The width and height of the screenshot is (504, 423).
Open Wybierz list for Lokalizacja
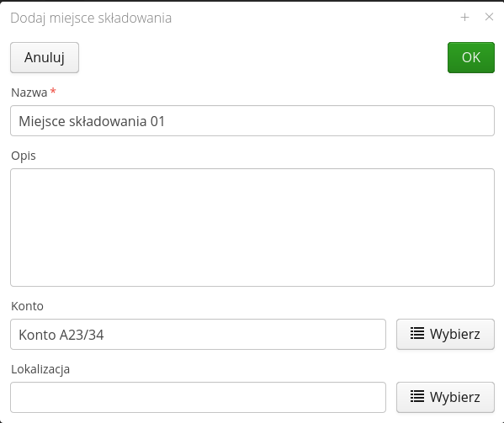coord(445,397)
